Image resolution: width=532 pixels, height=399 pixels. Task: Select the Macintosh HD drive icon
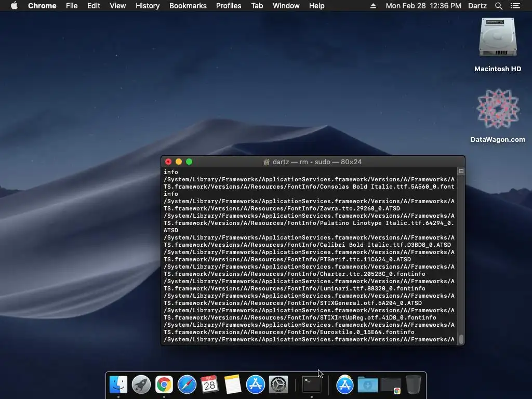point(498,37)
